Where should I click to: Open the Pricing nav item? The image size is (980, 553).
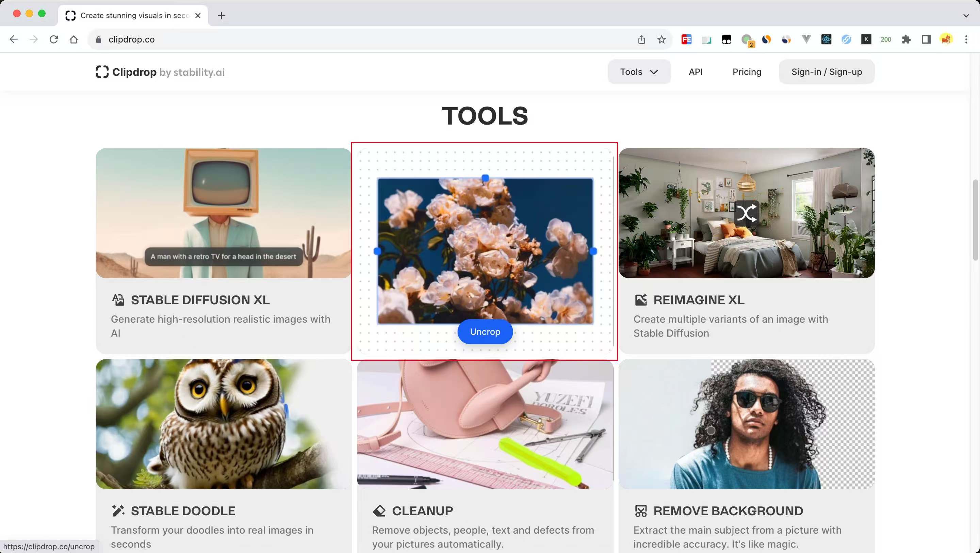(747, 71)
